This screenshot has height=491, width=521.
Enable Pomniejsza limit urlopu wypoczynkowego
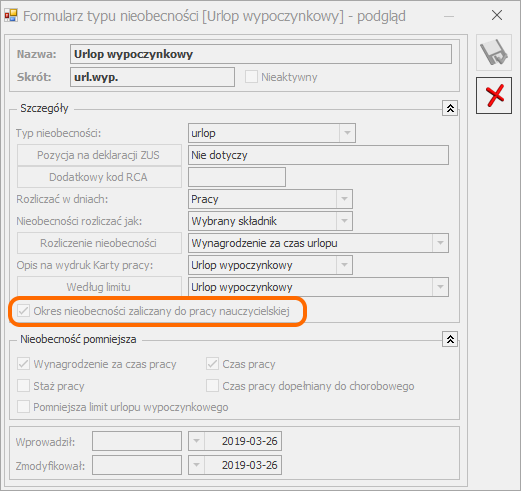click(x=24, y=407)
